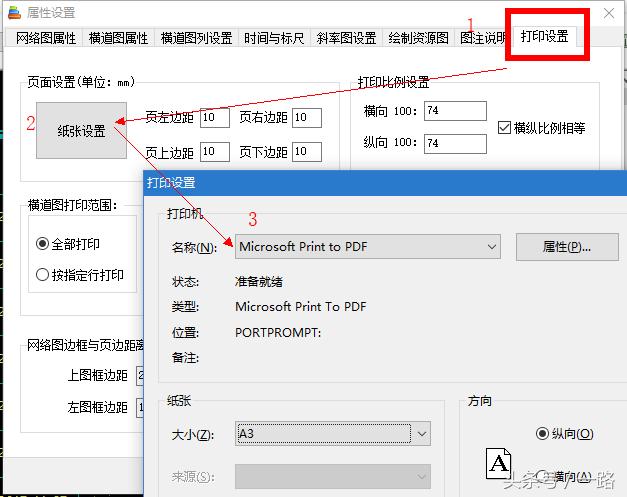Go to 时间与标尺 tab

(x=274, y=38)
